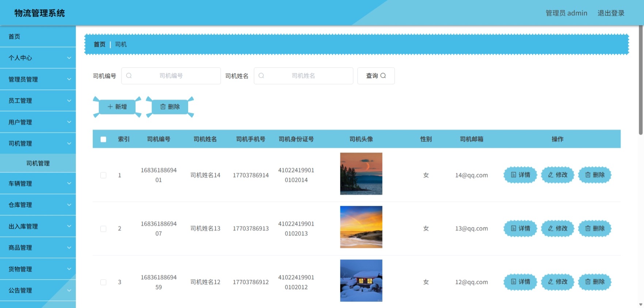Click the magnifier icon in 司机姓名 search box
The image size is (644, 308).
[x=261, y=76]
